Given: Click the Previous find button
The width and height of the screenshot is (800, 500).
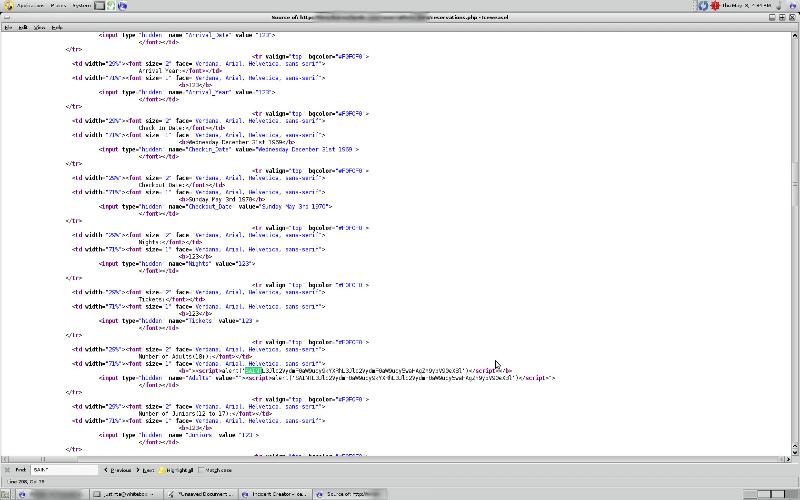Looking at the screenshot, I should pyautogui.click(x=118, y=470).
